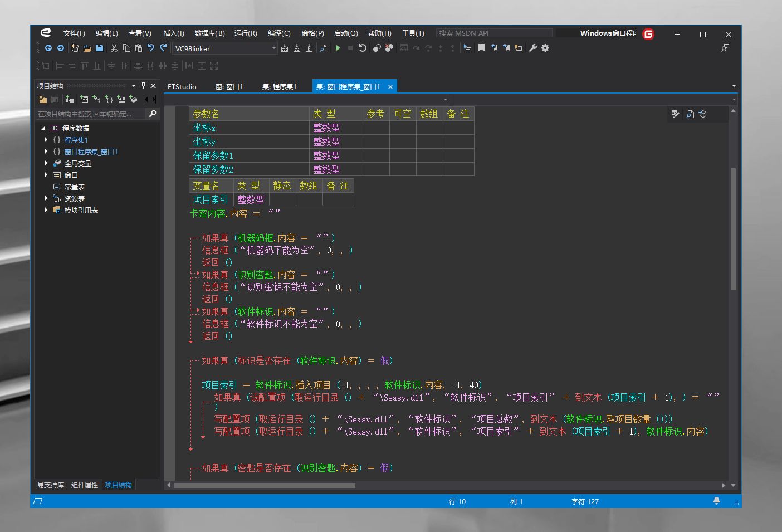The width and height of the screenshot is (782, 532).
Task: Click the horizontal scrollbar thumb in editor
Action: [265, 485]
